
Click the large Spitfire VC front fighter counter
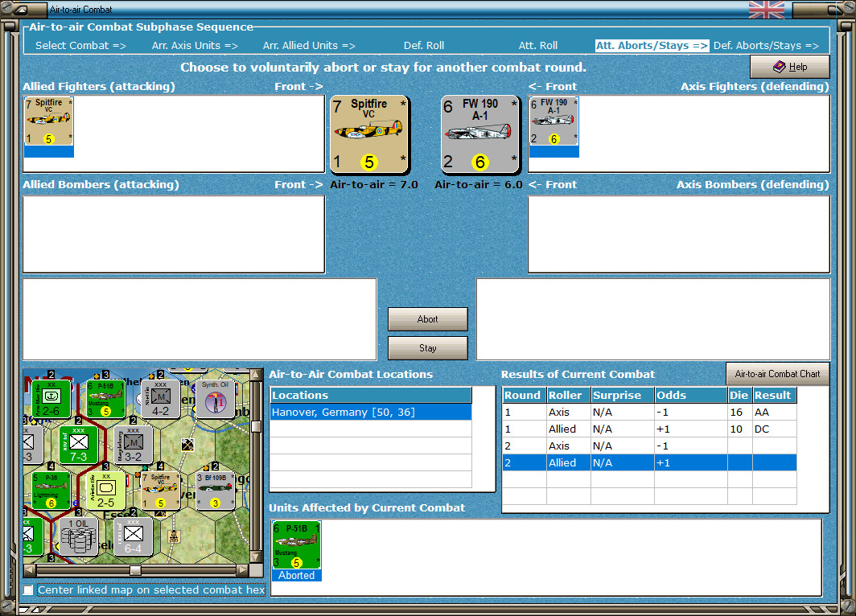click(x=369, y=134)
